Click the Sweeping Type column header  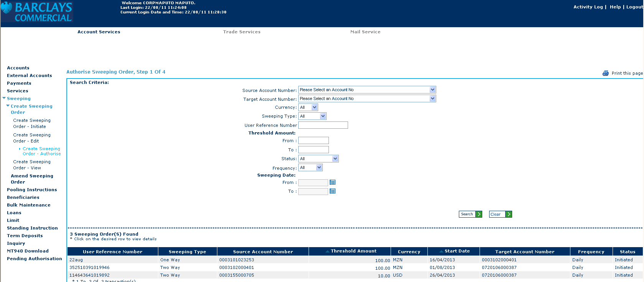click(x=187, y=252)
